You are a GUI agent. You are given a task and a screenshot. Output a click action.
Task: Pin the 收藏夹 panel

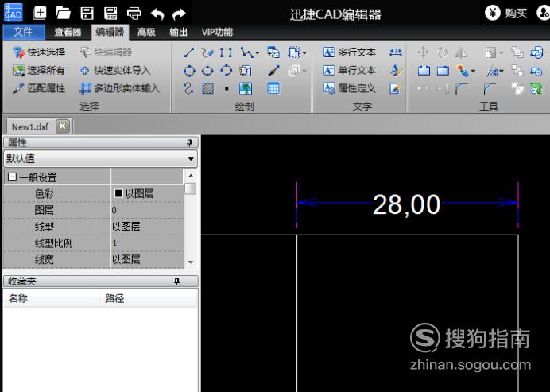click(x=176, y=281)
